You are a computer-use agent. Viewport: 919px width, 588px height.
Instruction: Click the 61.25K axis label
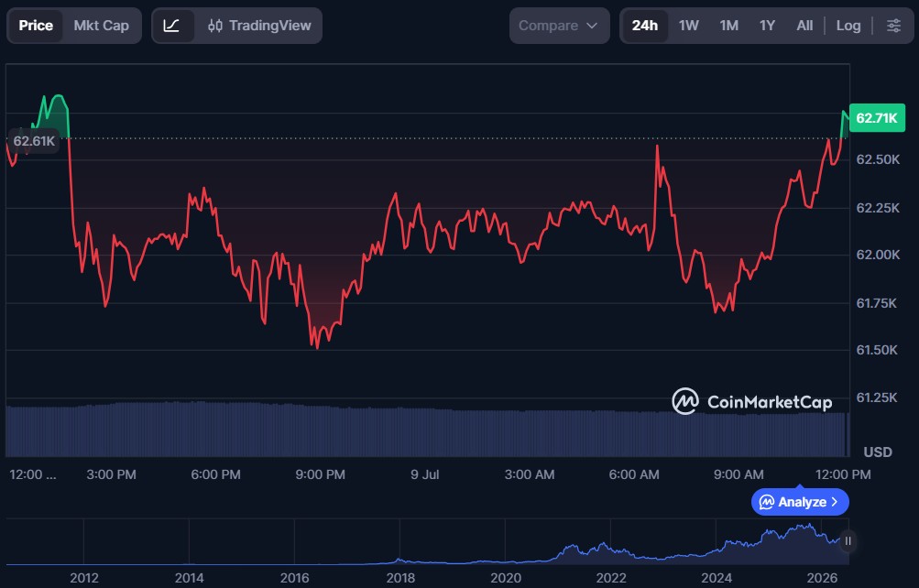tap(876, 397)
